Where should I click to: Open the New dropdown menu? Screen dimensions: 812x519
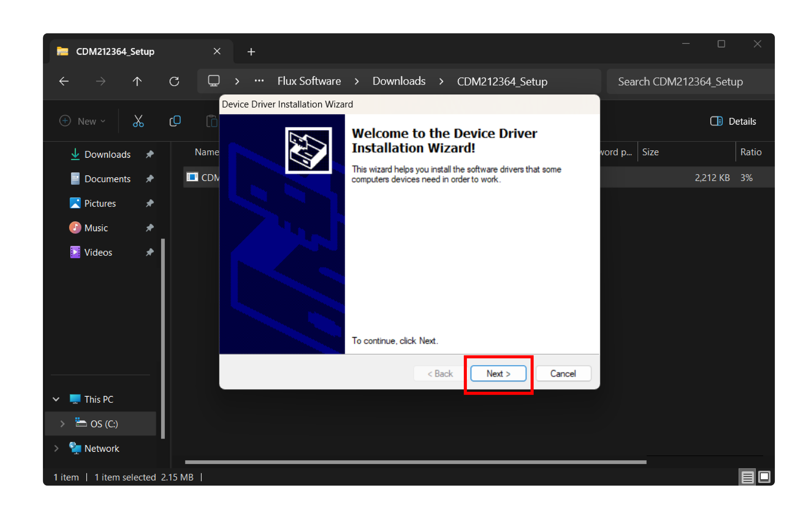(83, 121)
